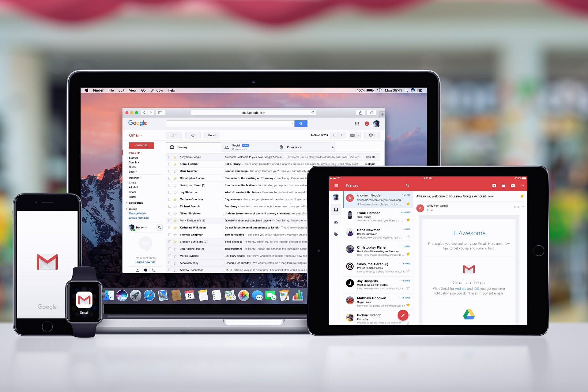Select the Primary tab in Gmail
588x392 pixels.
click(x=183, y=147)
